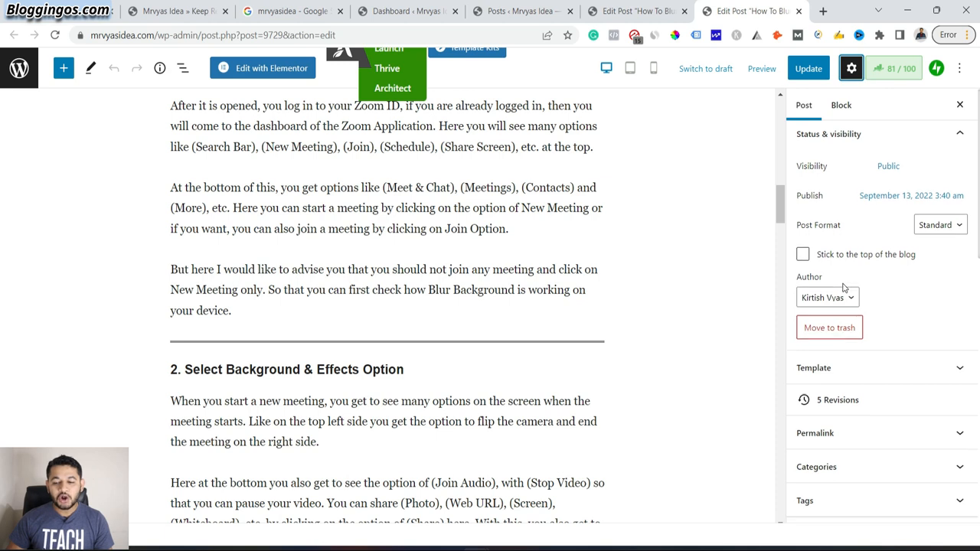Click the Edit with Elementor button

click(x=263, y=68)
